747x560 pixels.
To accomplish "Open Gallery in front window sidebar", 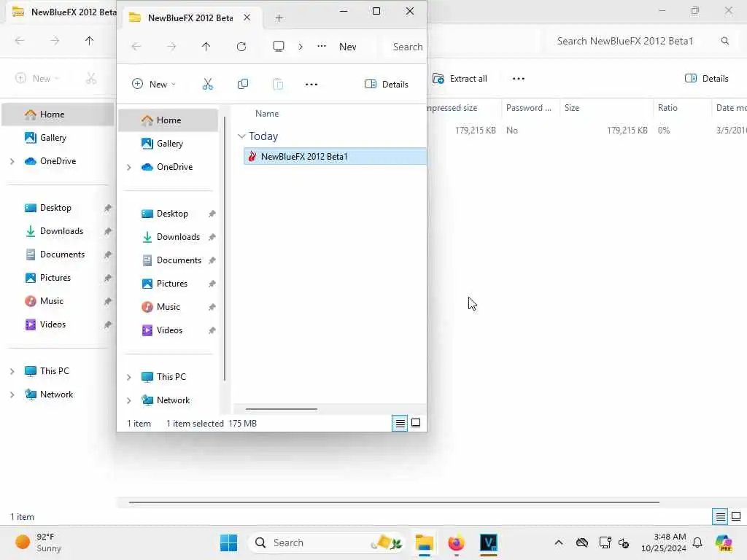I will click(169, 144).
